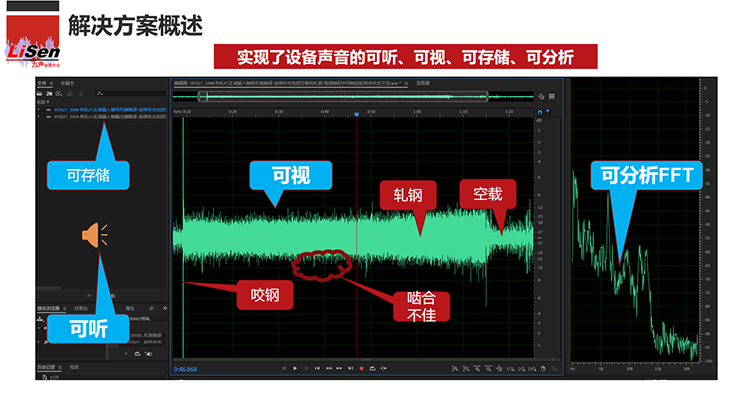Click the Skip selection button beside loop
Viewport: 733px width, 396px height.
(384, 368)
